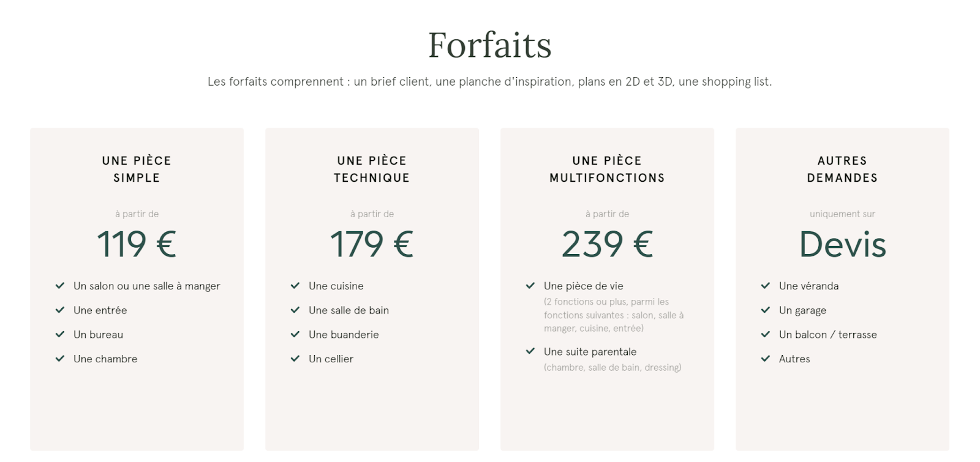
Task: Click the 179 € price
Action: pos(372,244)
